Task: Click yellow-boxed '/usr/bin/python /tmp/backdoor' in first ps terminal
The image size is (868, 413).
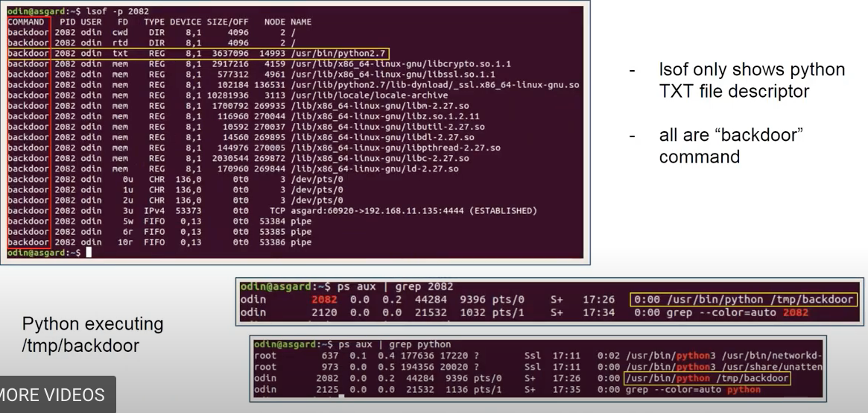Action: tap(744, 300)
